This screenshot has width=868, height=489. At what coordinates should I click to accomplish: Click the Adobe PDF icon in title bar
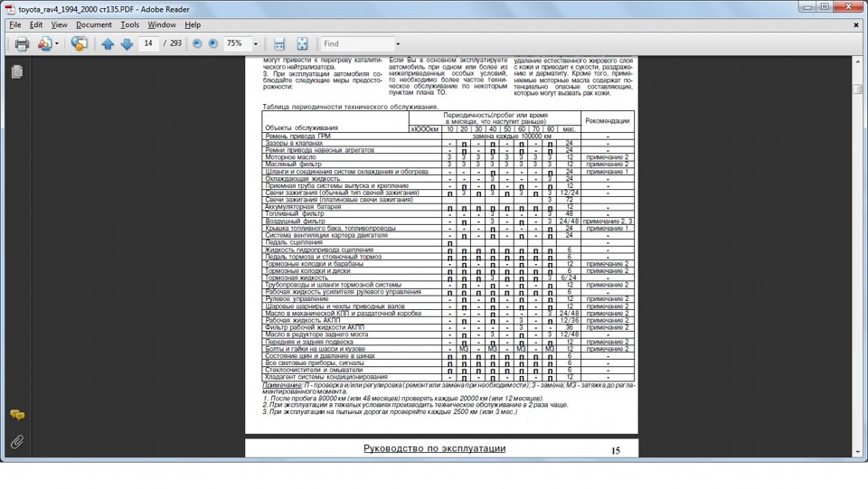tap(10, 9)
